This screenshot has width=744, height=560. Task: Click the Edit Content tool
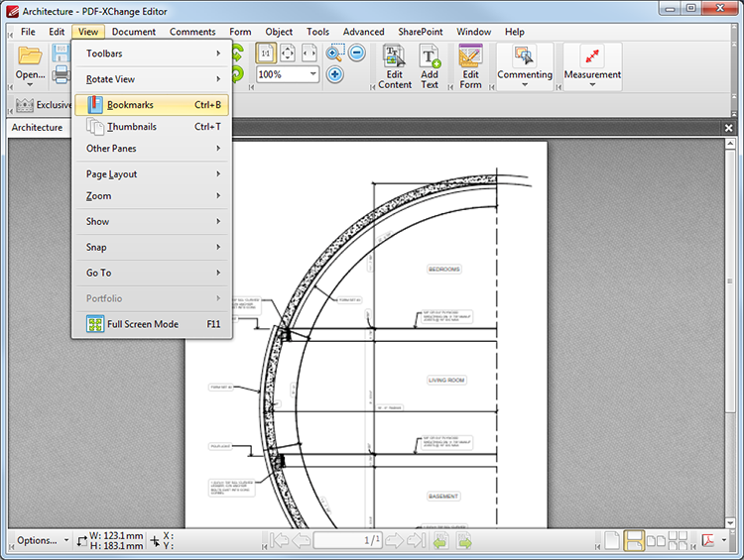395,66
